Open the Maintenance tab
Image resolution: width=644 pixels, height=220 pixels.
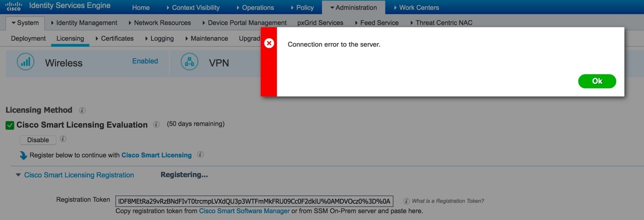[207, 38]
